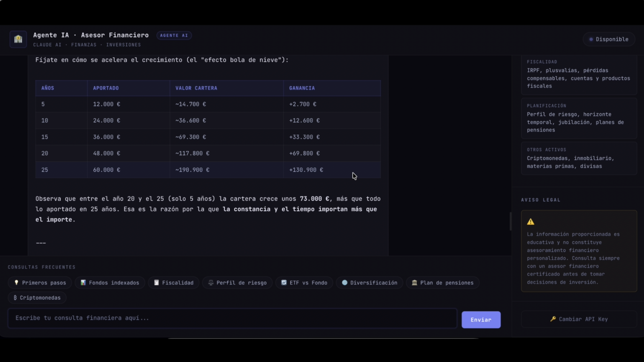
Task: Click the refresh icon on ETF vs Fondo
Action: coord(284,283)
